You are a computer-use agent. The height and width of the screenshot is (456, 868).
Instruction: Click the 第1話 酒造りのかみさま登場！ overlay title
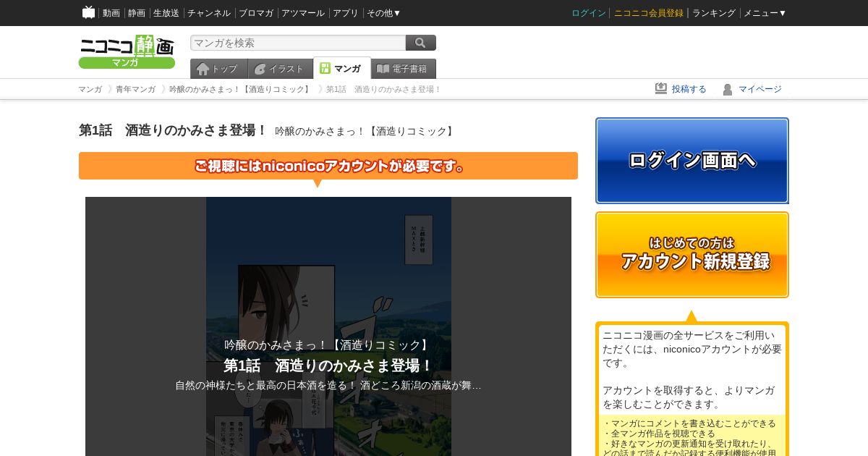coord(328,366)
